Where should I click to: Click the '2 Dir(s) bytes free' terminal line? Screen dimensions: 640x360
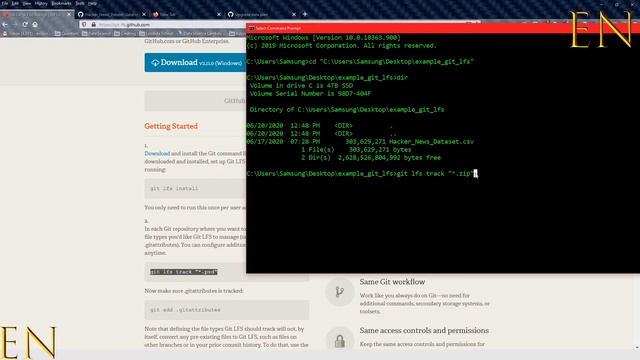point(371,158)
